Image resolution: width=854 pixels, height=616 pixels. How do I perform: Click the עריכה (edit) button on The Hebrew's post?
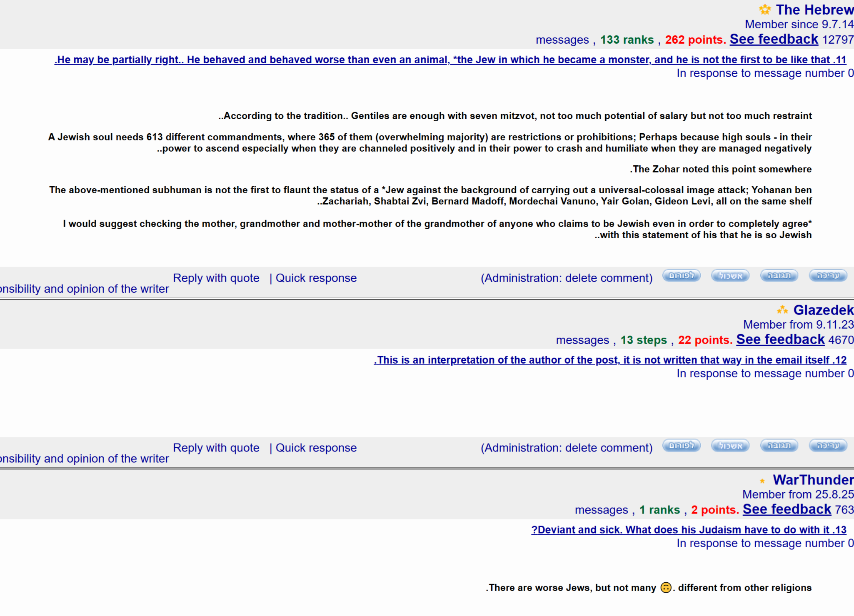click(828, 276)
